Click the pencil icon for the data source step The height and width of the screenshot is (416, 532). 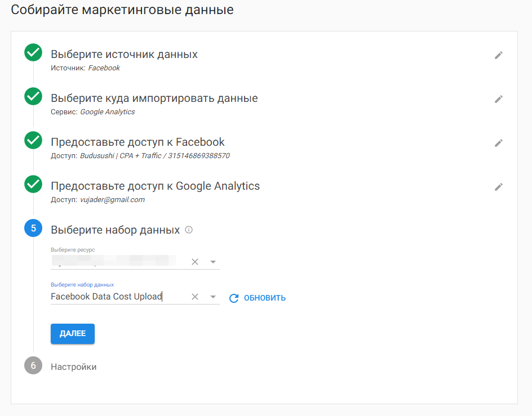pyautogui.click(x=498, y=55)
